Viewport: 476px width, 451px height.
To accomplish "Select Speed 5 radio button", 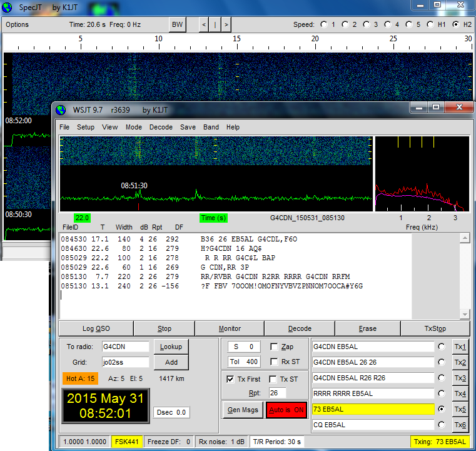I will click(409, 24).
